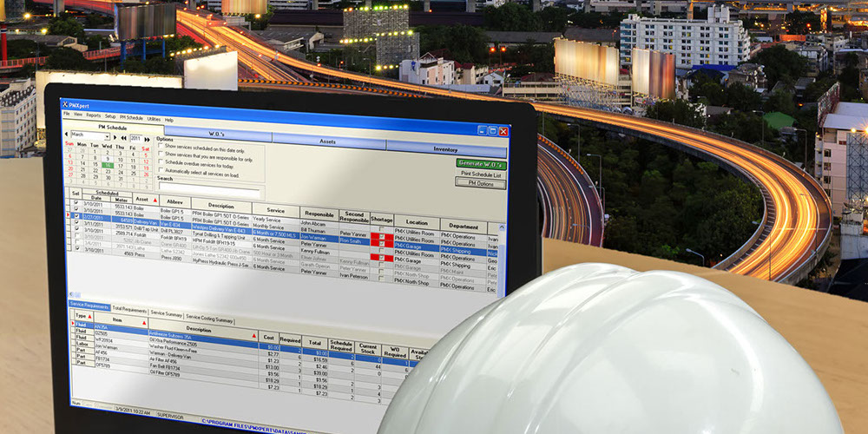Click the Type column sort arrow
The width and height of the screenshot is (868, 434).
[x=89, y=317]
